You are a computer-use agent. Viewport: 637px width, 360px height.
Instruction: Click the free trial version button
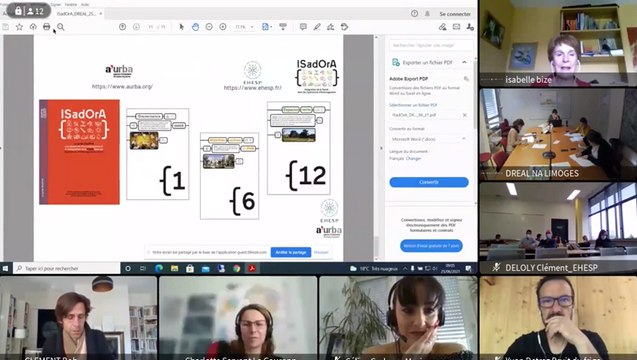431,246
